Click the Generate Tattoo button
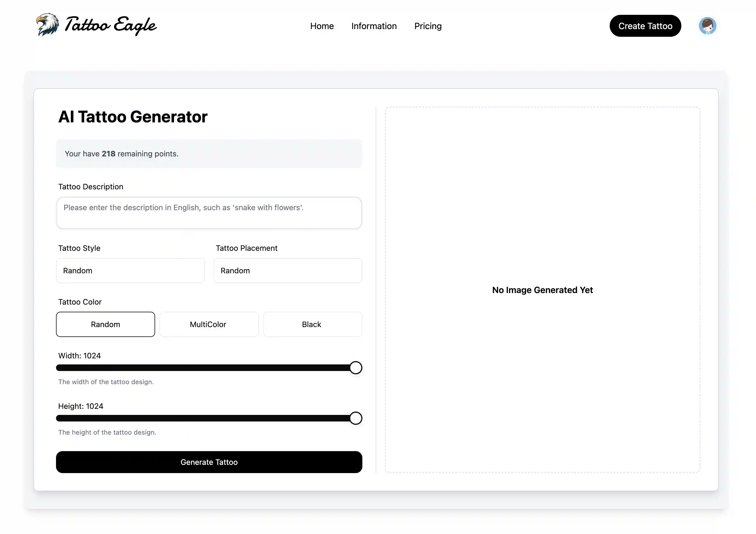 [209, 462]
